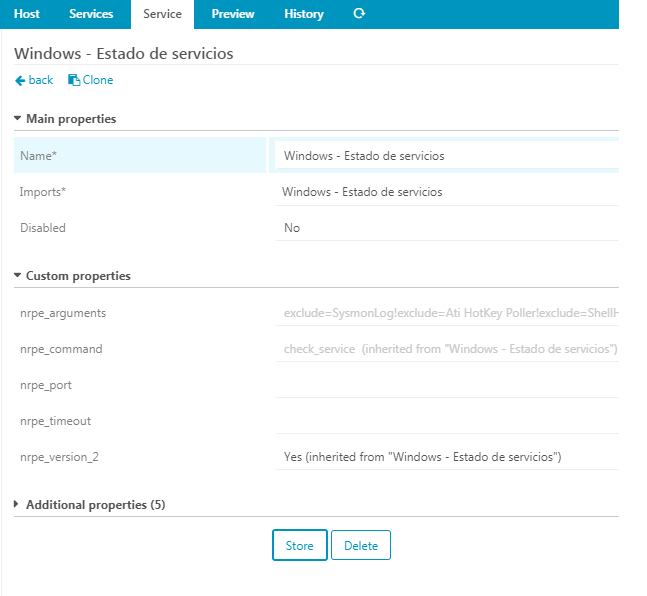Click the Disabled label
The width and height of the screenshot is (647, 596).
[43, 228]
